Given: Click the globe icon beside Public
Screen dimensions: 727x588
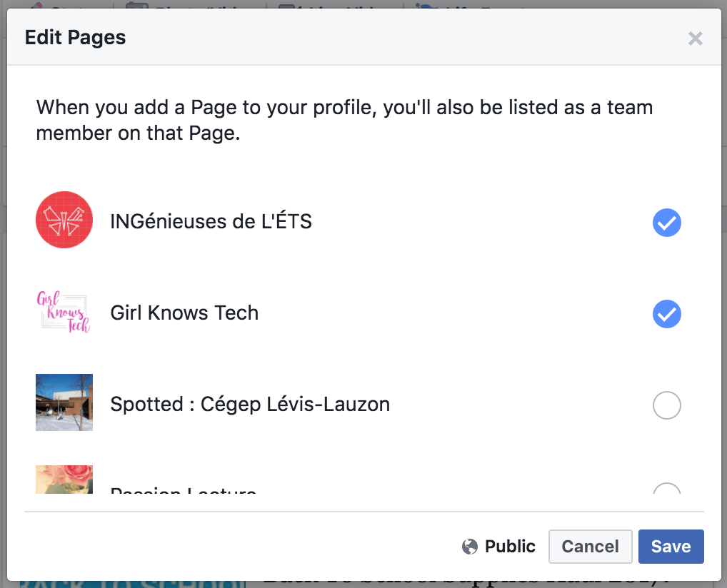Looking at the screenshot, I should 470,547.
